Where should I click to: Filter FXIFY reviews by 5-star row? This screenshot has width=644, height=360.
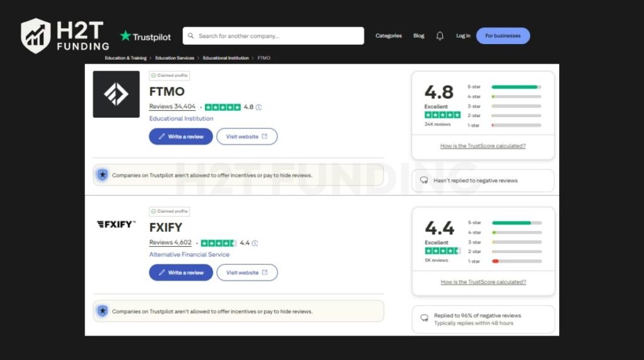point(504,223)
